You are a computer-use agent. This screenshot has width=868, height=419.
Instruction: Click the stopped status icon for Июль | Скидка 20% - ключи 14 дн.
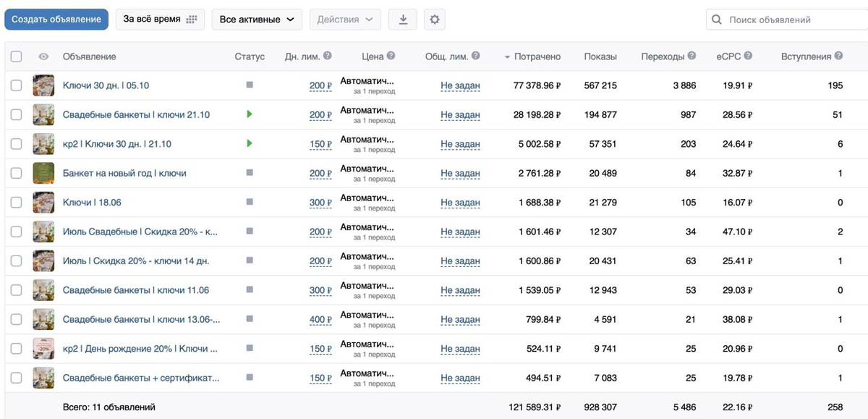tap(250, 260)
